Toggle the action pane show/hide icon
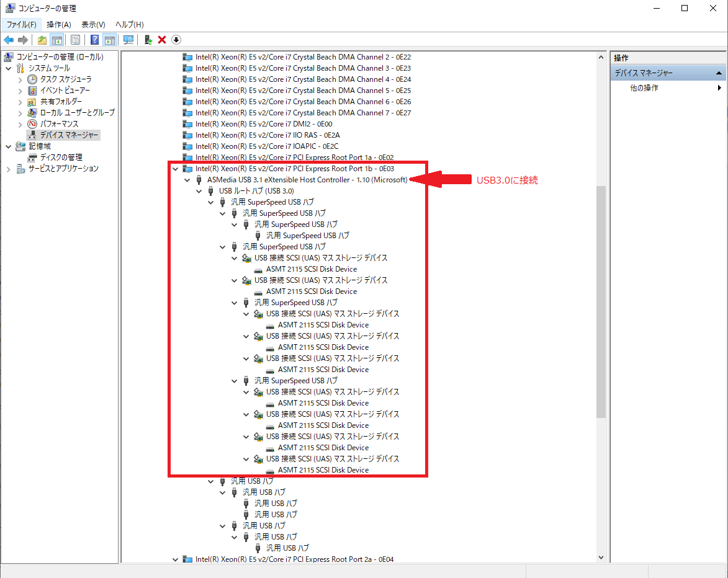 pyautogui.click(x=110, y=39)
